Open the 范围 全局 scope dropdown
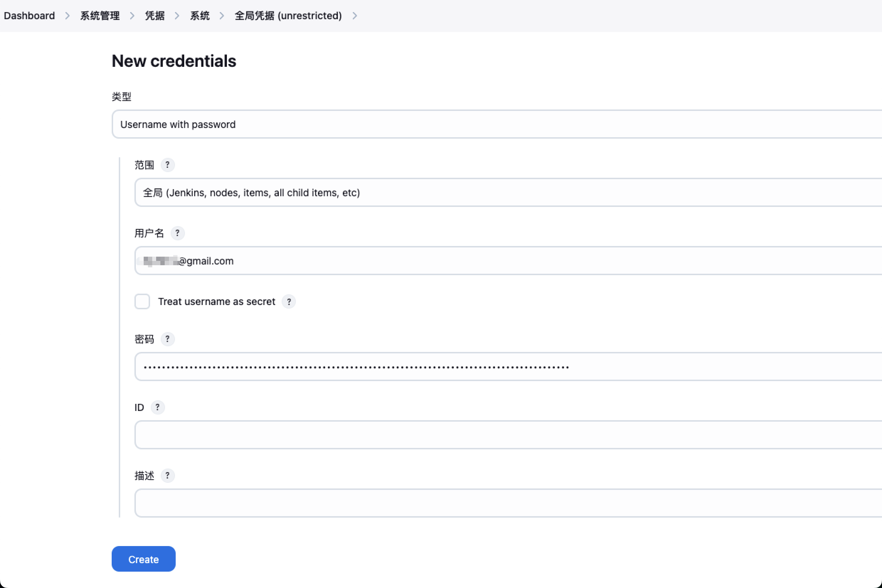Viewport: 882px width, 588px height. [508, 192]
